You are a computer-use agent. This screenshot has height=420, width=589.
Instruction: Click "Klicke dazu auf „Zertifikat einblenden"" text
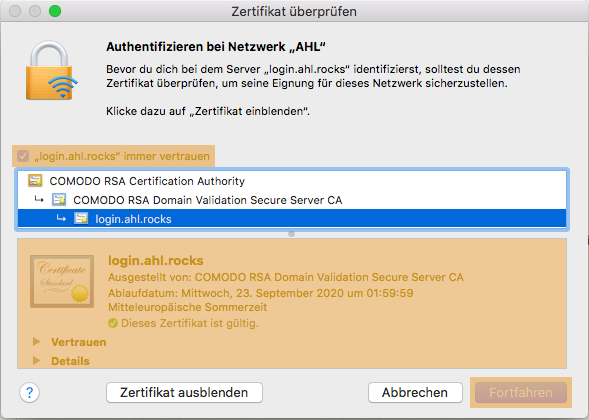[x=208, y=112]
